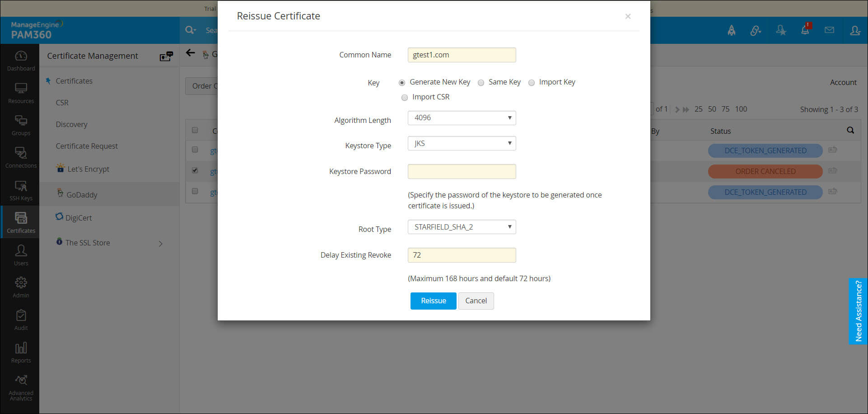Viewport: 868px width, 414px height.
Task: Open the Algorithm Length dropdown
Action: click(462, 118)
